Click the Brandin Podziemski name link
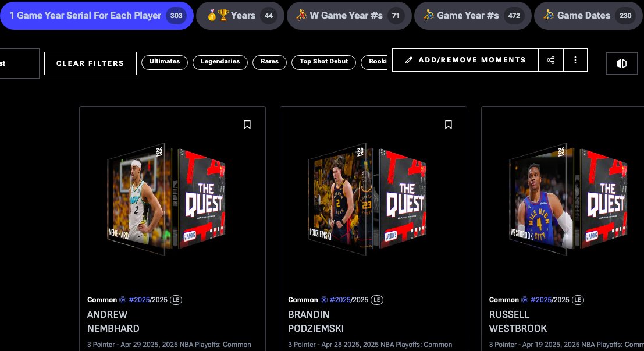The image size is (644, 351). tap(316, 321)
